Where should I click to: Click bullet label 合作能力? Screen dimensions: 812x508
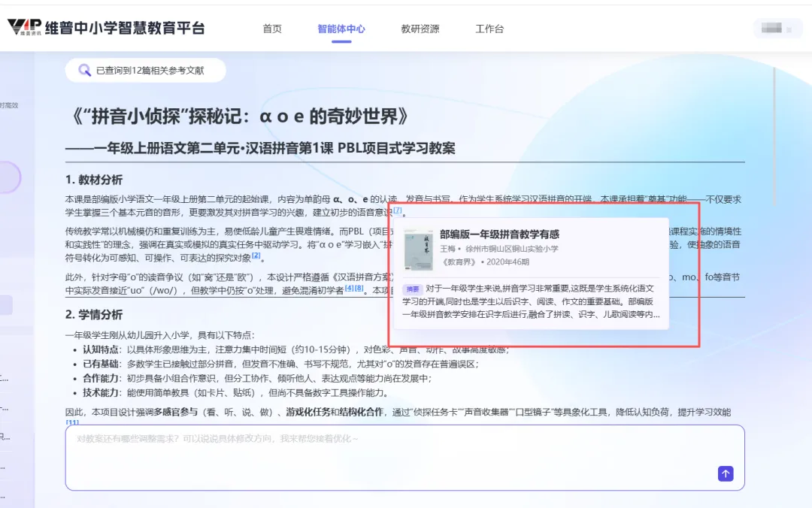coord(101,379)
